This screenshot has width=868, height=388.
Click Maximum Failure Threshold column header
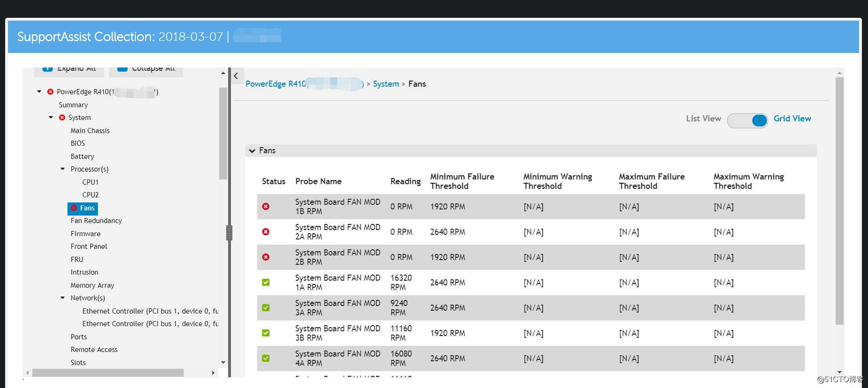652,181
